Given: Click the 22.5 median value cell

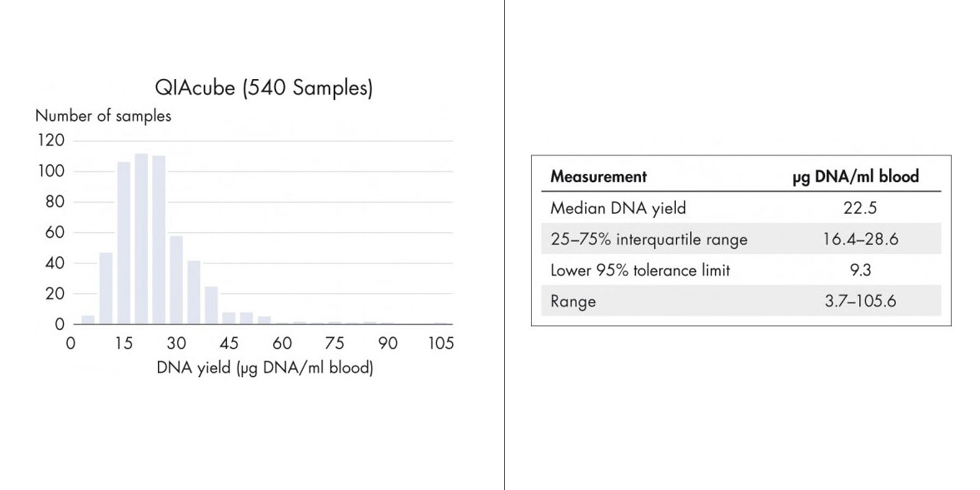Looking at the screenshot, I should (x=860, y=208).
